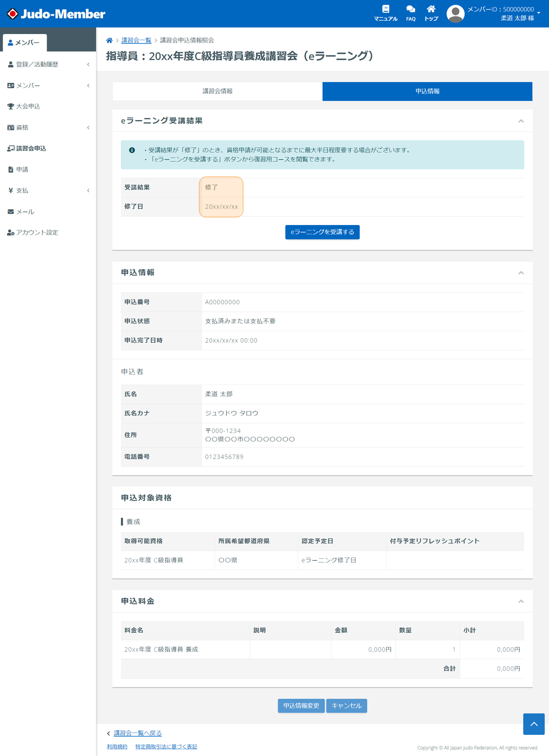This screenshot has height=756, width=549.
Task: Click the 申込番号 value A00000000
Action: pyautogui.click(x=222, y=302)
